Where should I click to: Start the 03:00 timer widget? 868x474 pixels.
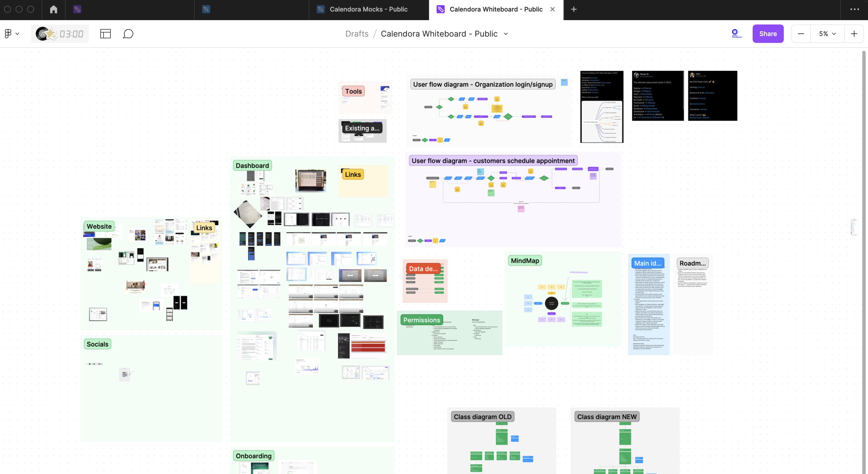pyautogui.click(x=60, y=34)
